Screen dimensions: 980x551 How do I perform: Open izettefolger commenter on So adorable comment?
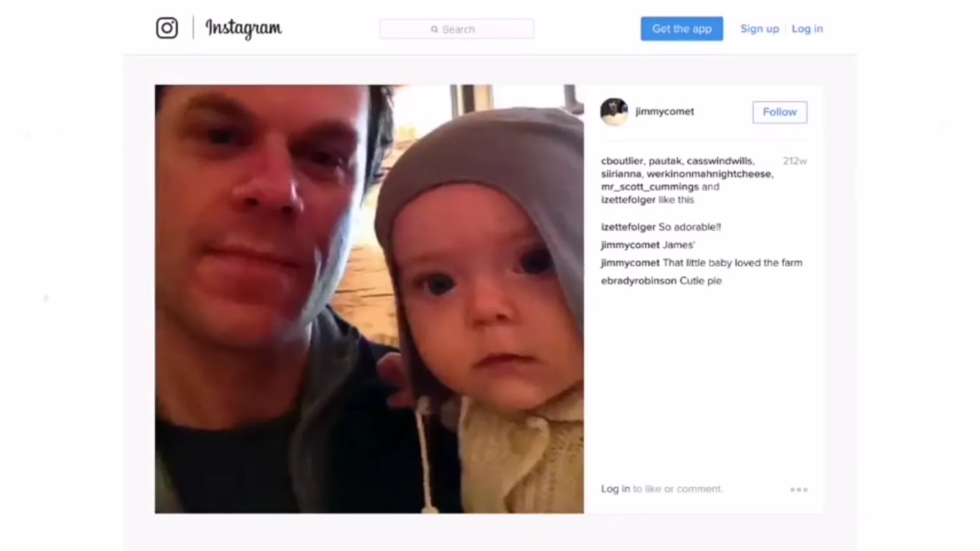tap(628, 227)
